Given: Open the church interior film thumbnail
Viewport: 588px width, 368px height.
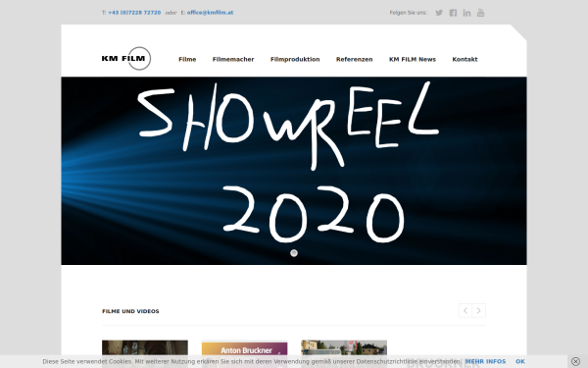Looking at the screenshot, I should pyautogui.click(x=145, y=347).
